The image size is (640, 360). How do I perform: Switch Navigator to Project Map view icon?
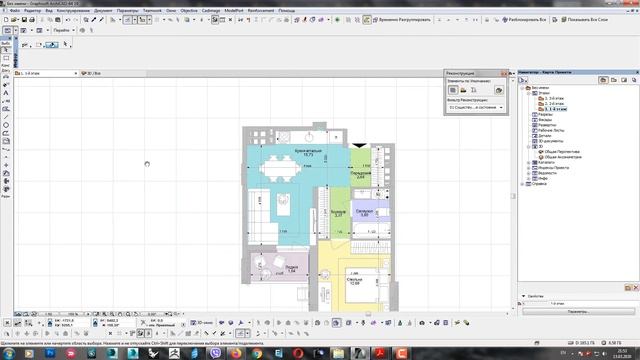603,80
